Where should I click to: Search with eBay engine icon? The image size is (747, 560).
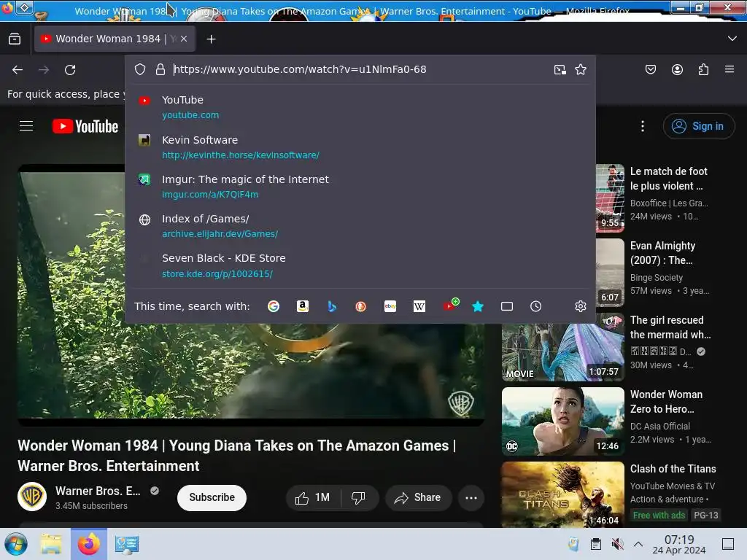coord(390,306)
